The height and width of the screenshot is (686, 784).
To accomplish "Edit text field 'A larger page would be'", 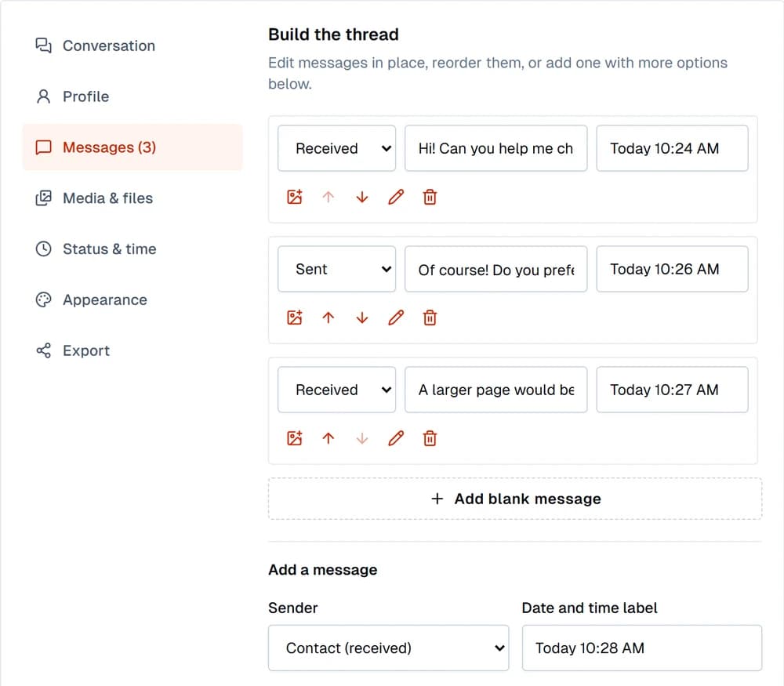I will 496,390.
